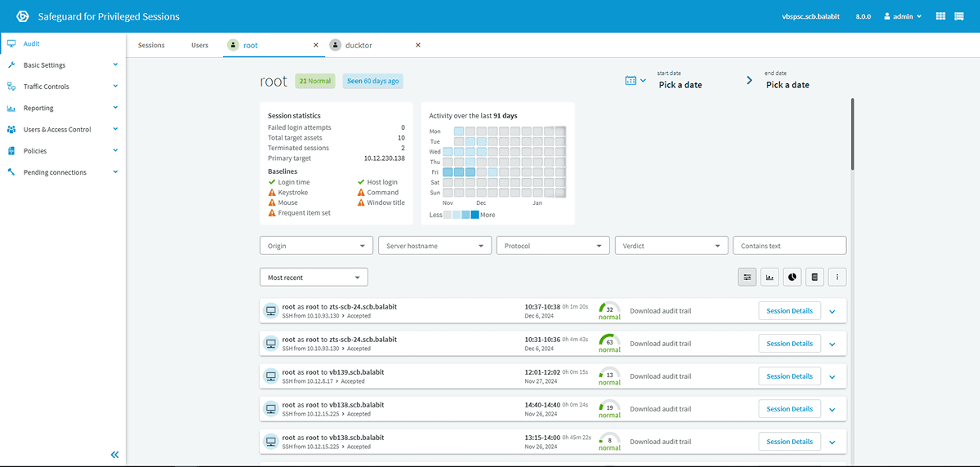The height and width of the screenshot is (467, 980).
Task: Click the user avatar icon on ducktor tab
Action: [x=335, y=45]
